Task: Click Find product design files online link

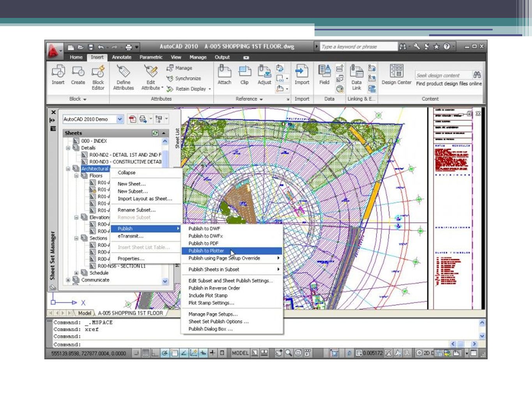Action: [449, 84]
